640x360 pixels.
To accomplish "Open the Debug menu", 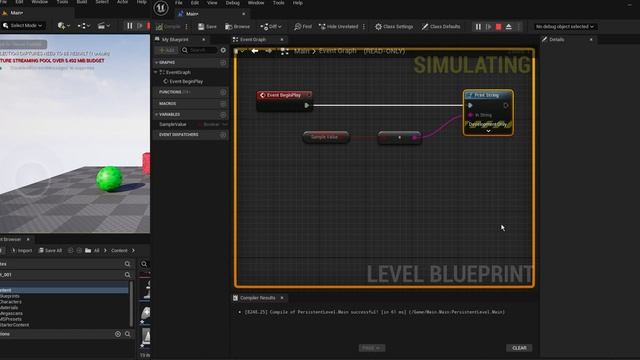I will (x=233, y=3).
